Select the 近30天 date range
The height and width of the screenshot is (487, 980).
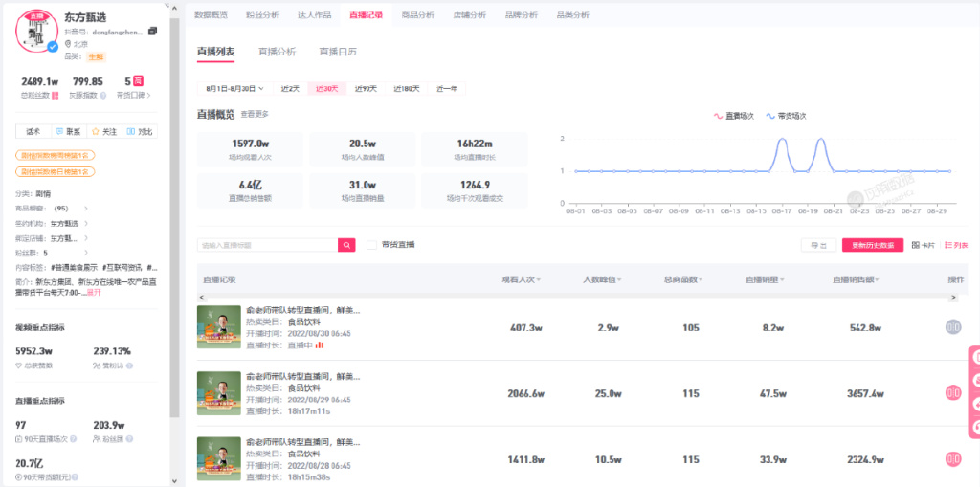327,89
